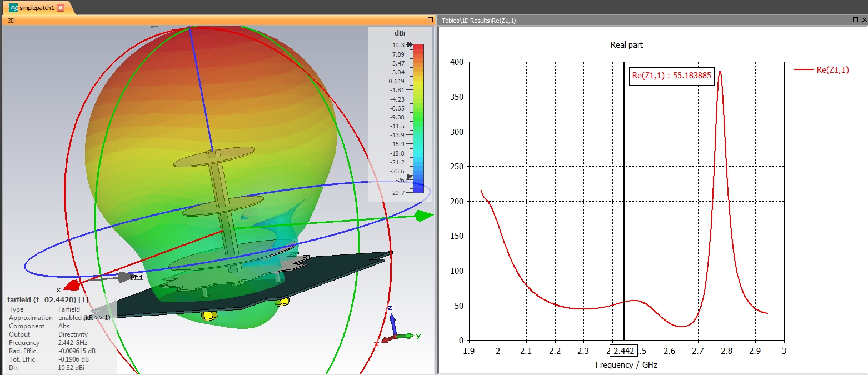Click the Phi arrow label in 3D view
The image size is (868, 375).
point(137,277)
